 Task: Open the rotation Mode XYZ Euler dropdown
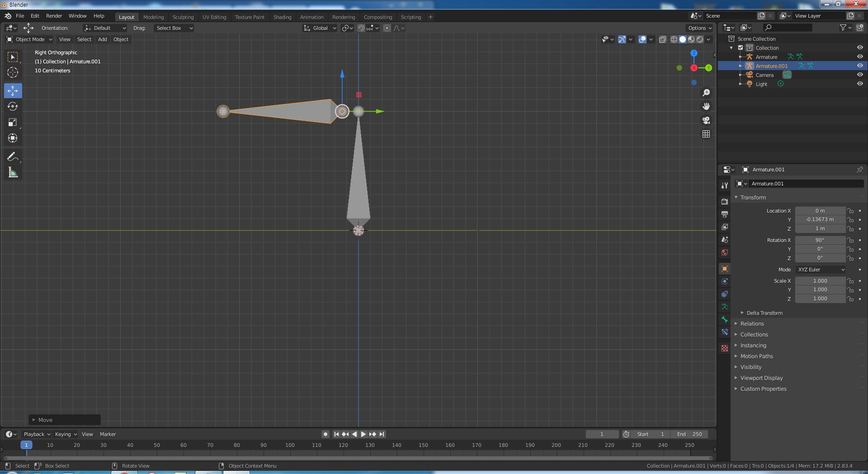point(821,270)
